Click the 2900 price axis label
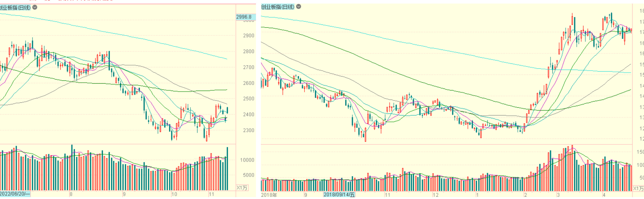Viewport: 644px width, 199px height. coord(248,36)
